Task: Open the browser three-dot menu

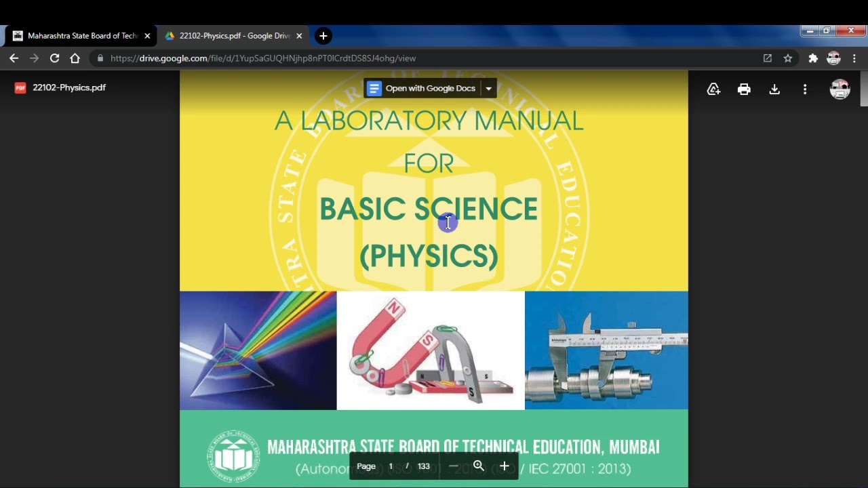Action: 854,58
